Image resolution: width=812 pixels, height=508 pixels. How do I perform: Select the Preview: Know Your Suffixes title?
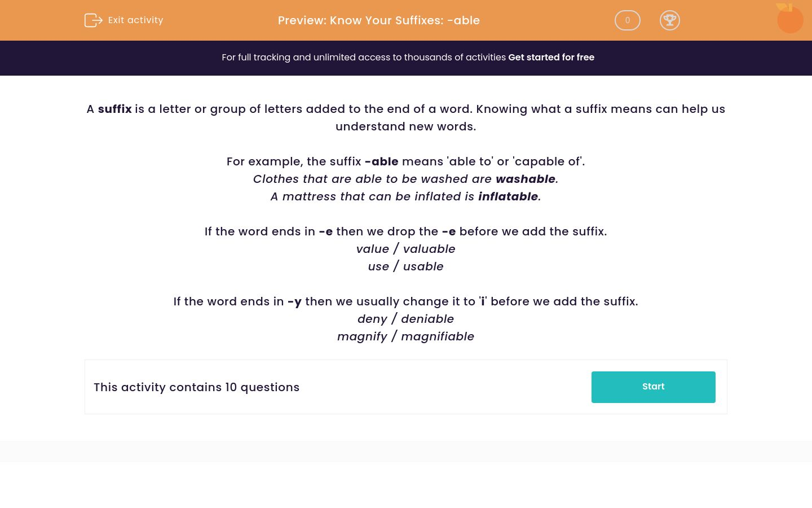378,20
